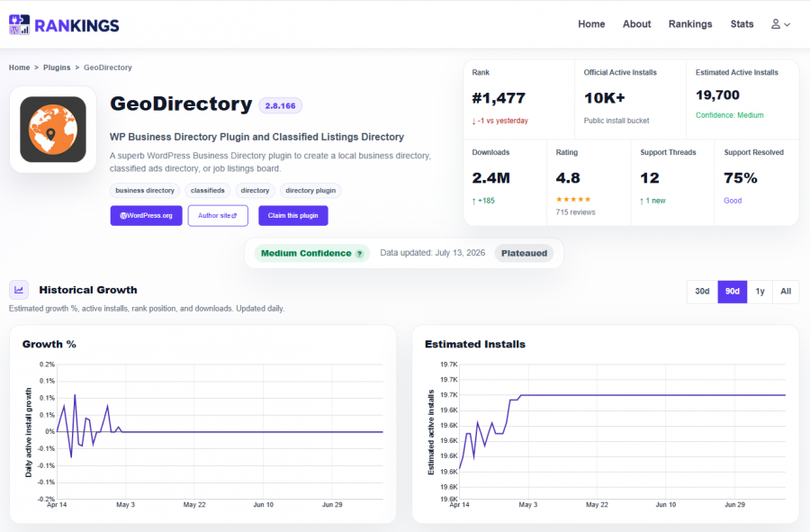Viewport: 810px width, 532px height.
Task: Open the About page in navigation
Action: tap(636, 24)
